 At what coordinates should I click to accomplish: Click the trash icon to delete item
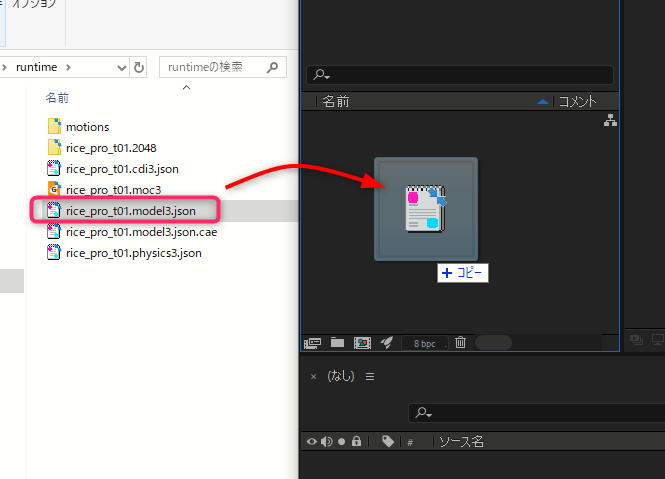460,342
